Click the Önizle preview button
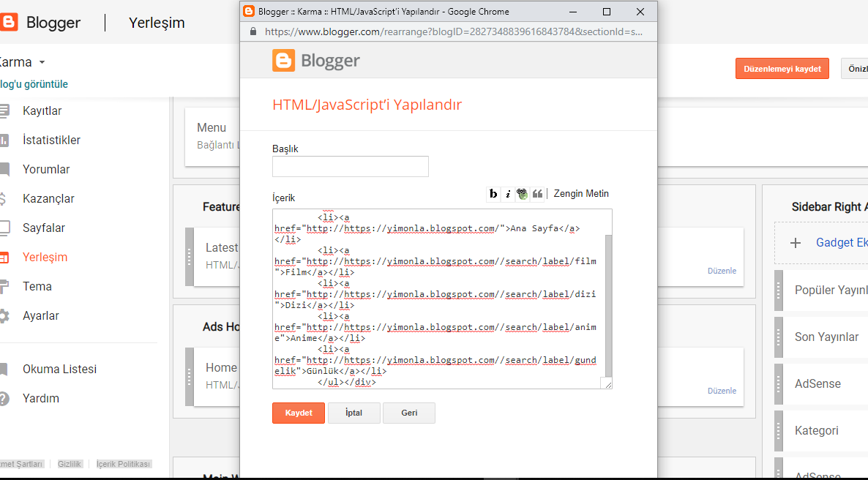This screenshot has width=868, height=480. coord(856,69)
